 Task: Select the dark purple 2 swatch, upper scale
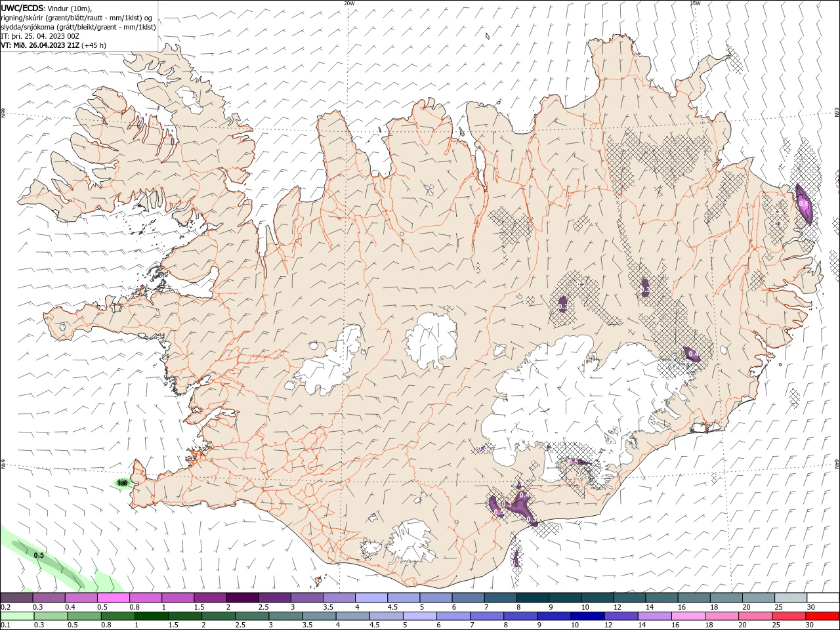[242, 598]
